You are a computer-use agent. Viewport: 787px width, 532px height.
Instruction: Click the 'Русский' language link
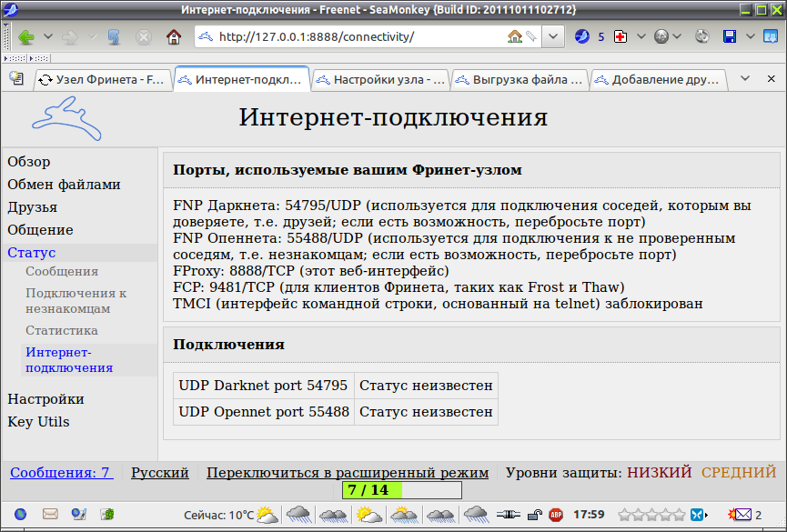pos(159,473)
